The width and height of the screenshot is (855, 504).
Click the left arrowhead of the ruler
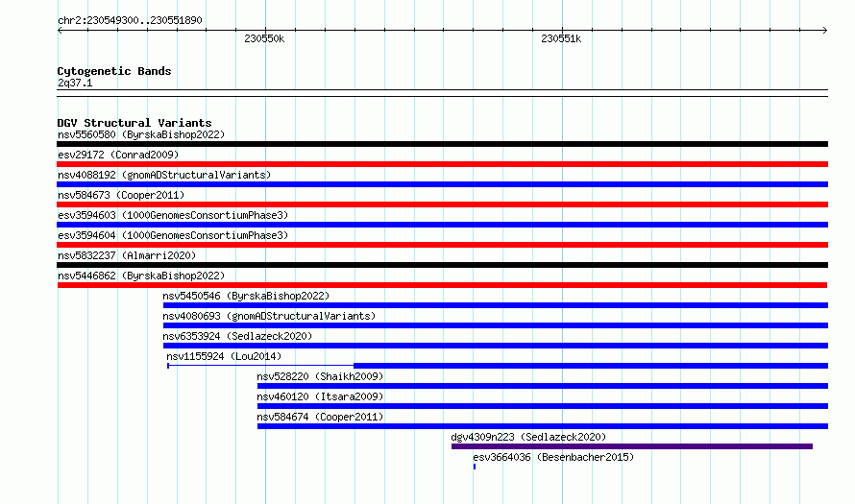click(x=60, y=31)
